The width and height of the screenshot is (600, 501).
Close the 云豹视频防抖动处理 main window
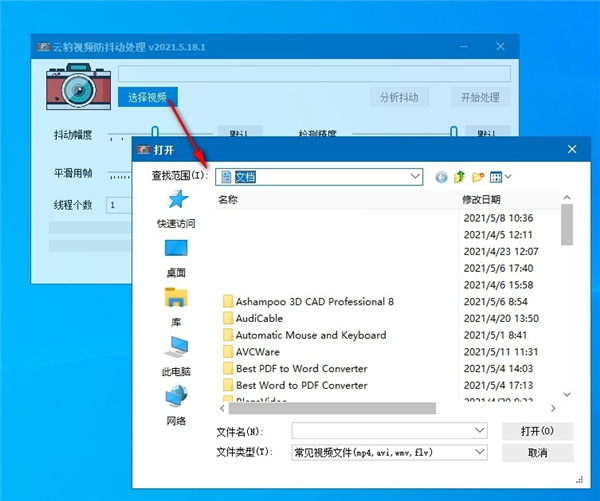(500, 47)
